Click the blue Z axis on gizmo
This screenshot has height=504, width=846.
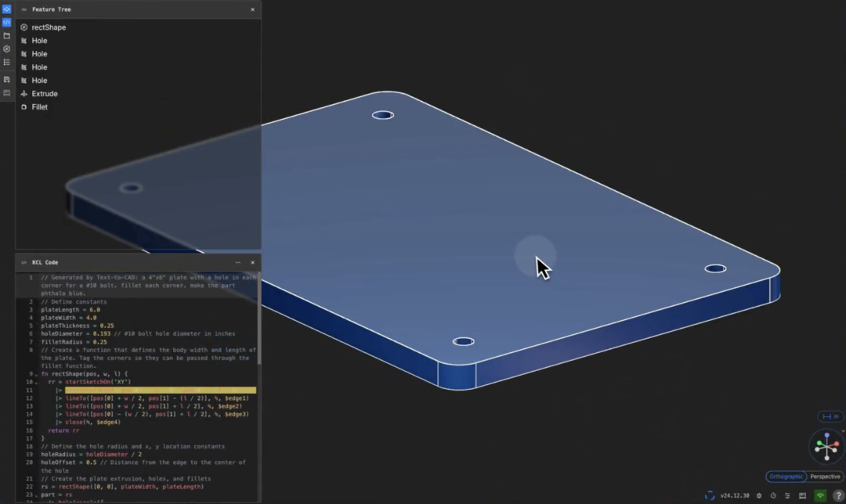(827, 435)
